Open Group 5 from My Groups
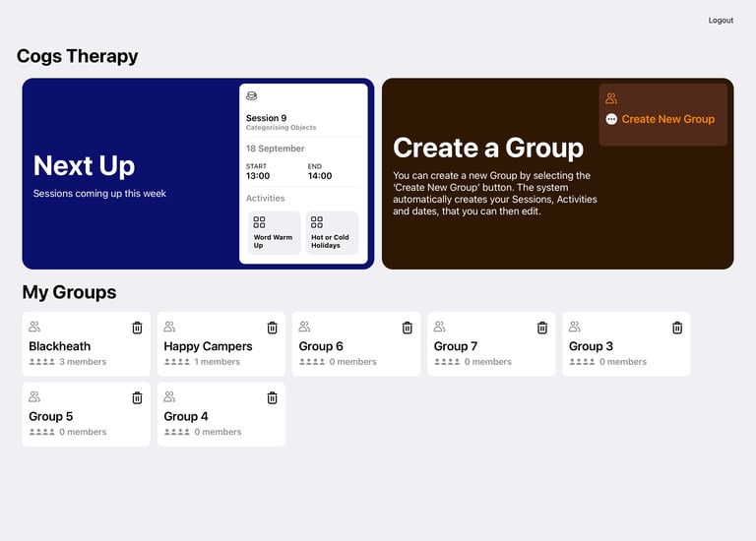 [87, 414]
